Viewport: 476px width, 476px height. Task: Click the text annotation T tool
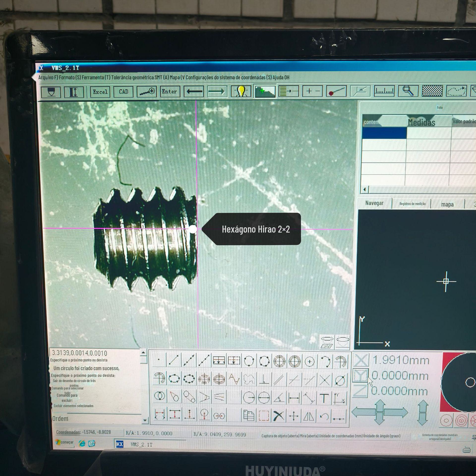coord(324,398)
